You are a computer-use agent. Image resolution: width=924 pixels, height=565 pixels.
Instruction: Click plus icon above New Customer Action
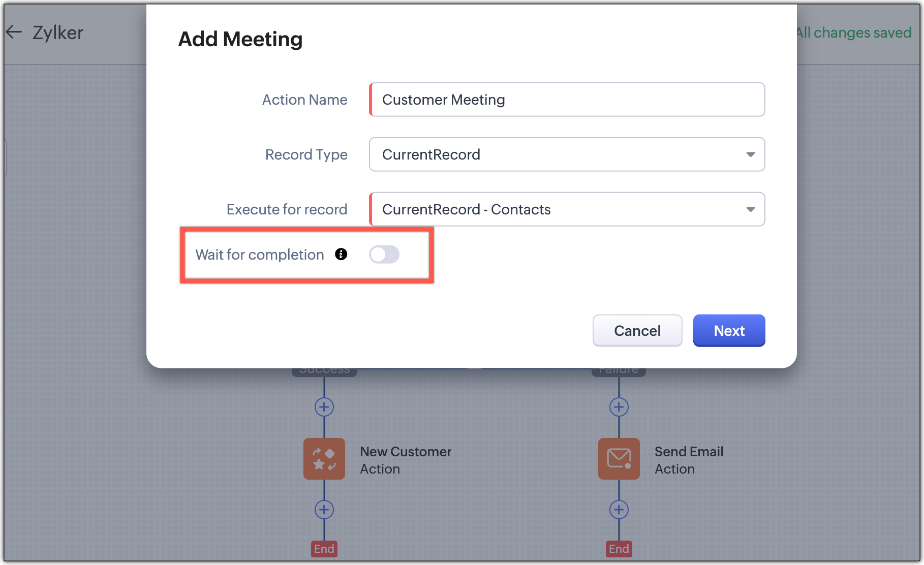(x=324, y=407)
